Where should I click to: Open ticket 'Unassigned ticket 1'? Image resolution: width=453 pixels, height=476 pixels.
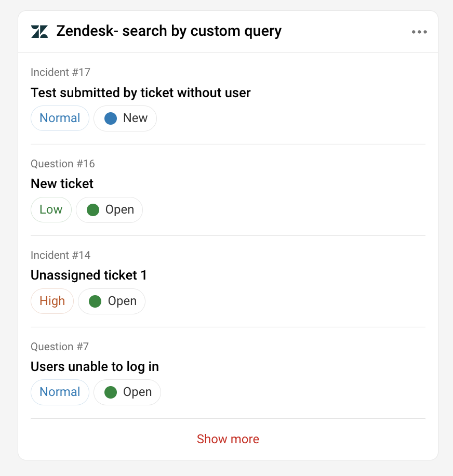89,275
